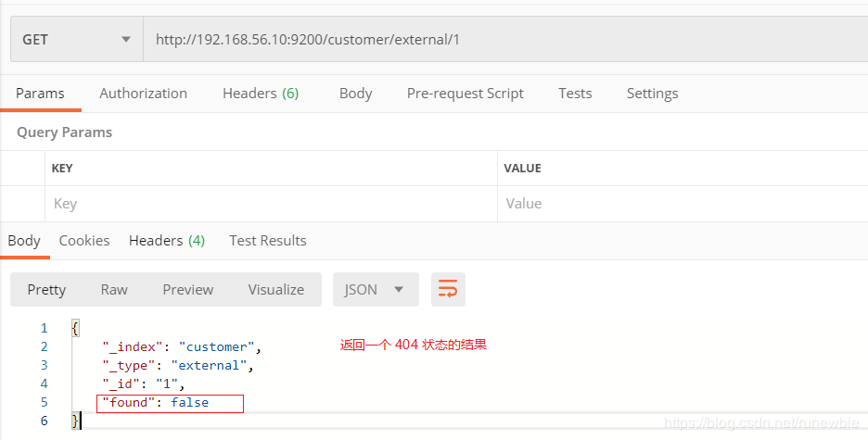Select the Params tab
868x440 pixels.
click(40, 94)
